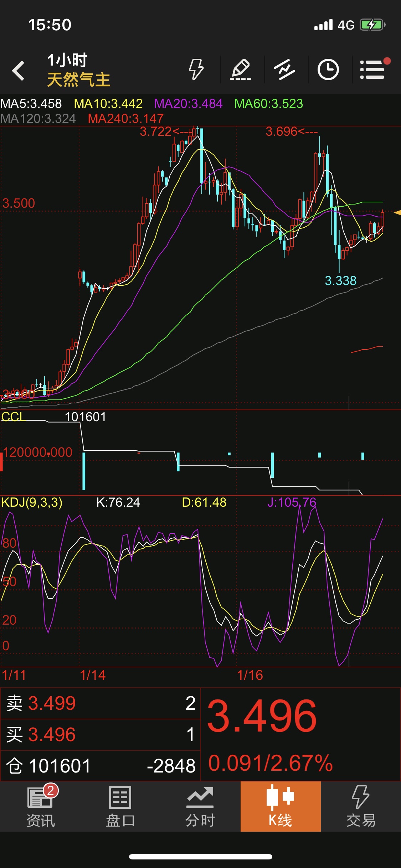Tap the battery charging status icon
Image resolution: width=401 pixels, height=868 pixels.
(373, 25)
